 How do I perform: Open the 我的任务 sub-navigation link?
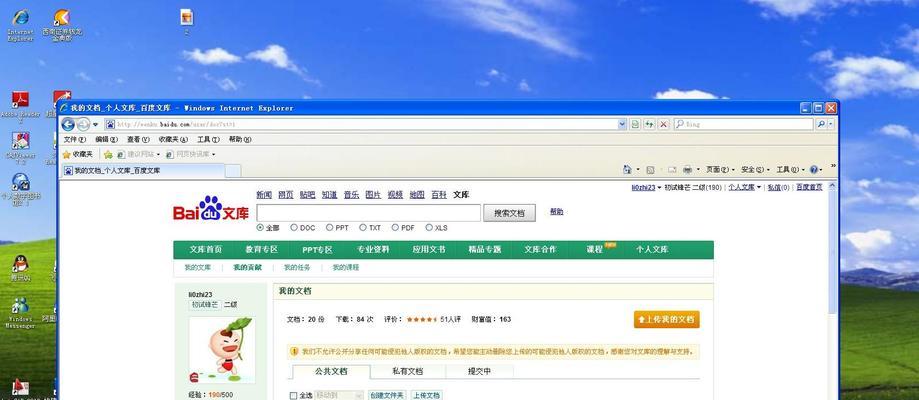pos(297,267)
